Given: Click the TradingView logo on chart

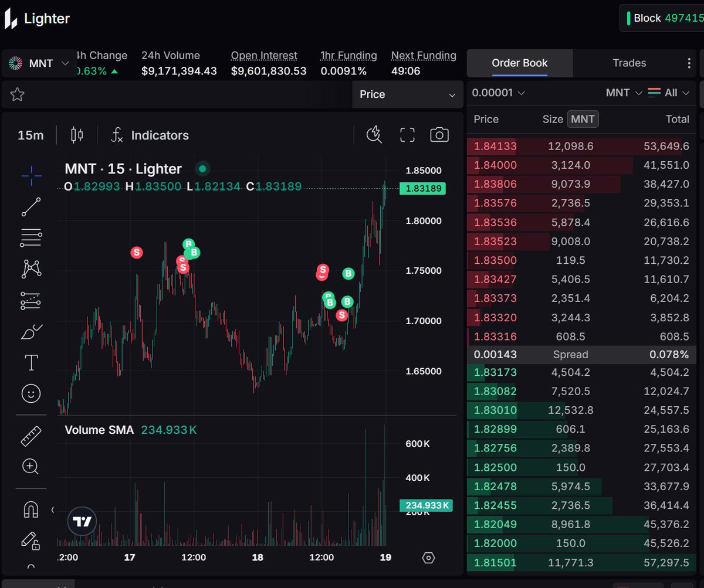Looking at the screenshot, I should point(82,522).
